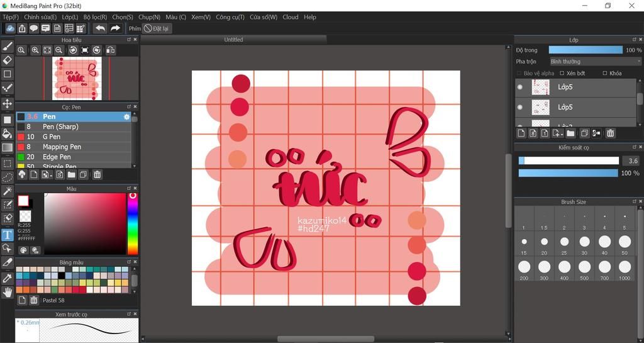Click the Độ trong opacity slider
Viewport: 644px width, 343px height.
586,50
